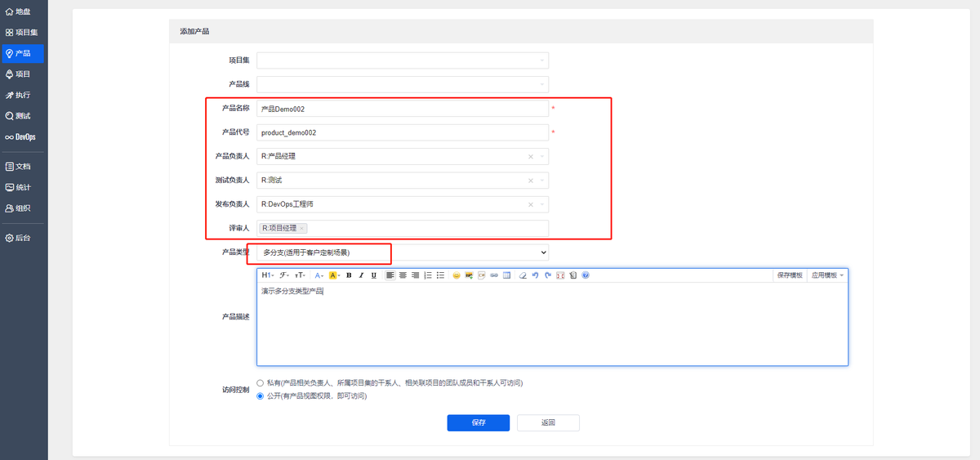Pick yellow highlight background color
The width and height of the screenshot is (980, 460).
[x=334, y=275]
